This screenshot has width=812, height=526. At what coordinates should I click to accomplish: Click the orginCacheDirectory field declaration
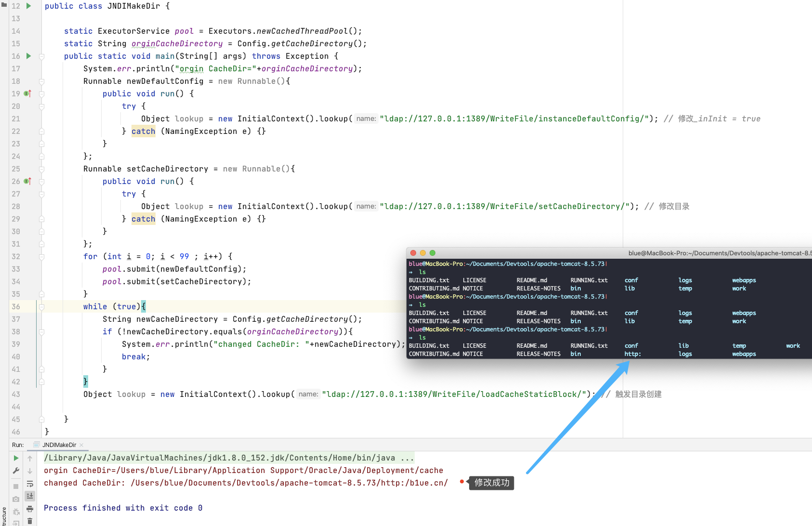177,43
